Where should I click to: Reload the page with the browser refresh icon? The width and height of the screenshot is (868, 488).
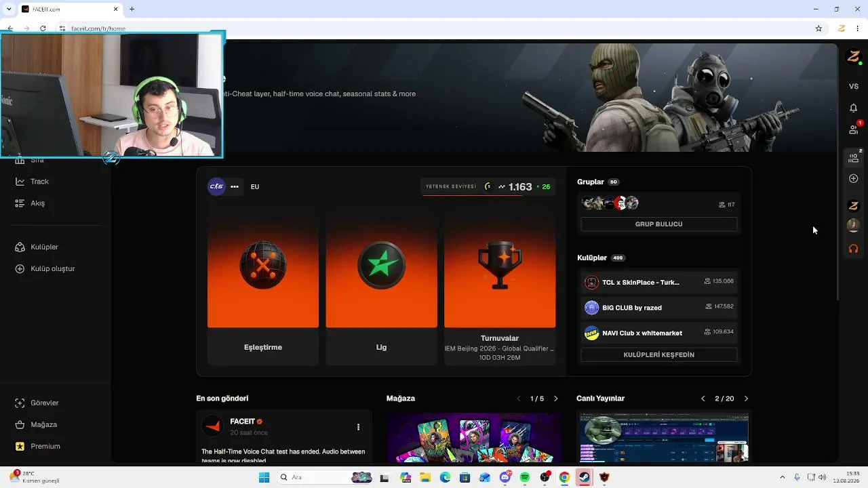pyautogui.click(x=43, y=28)
